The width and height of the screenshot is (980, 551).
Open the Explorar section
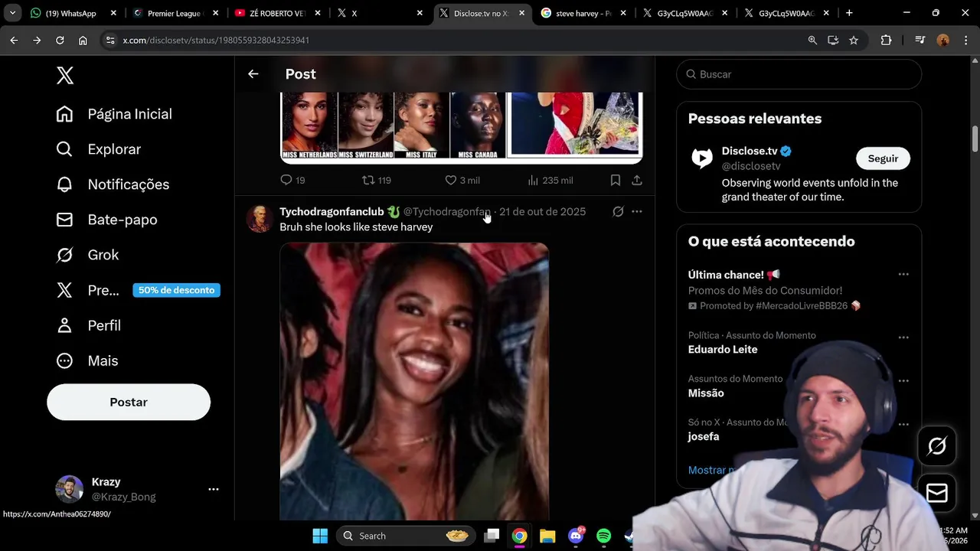point(99,149)
